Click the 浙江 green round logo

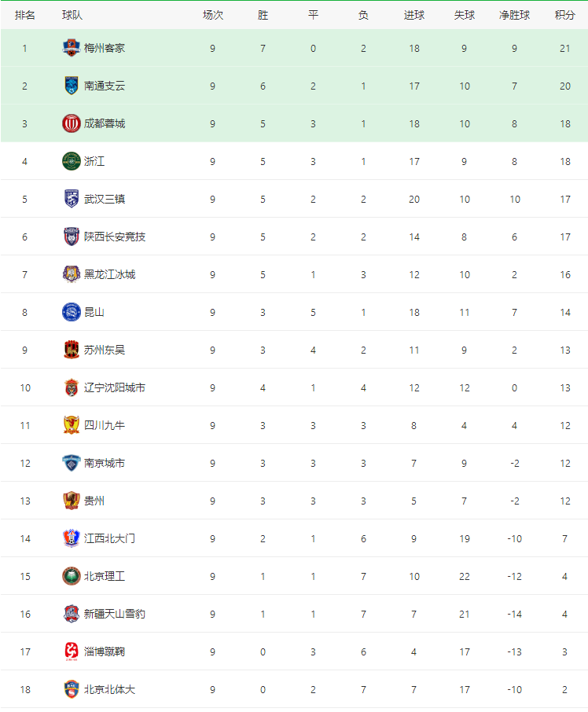[72, 161]
